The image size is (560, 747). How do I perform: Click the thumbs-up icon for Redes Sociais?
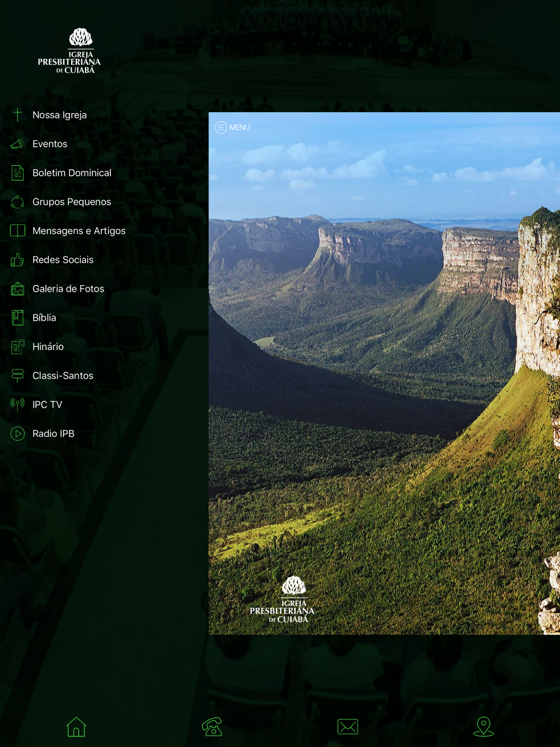tap(18, 260)
